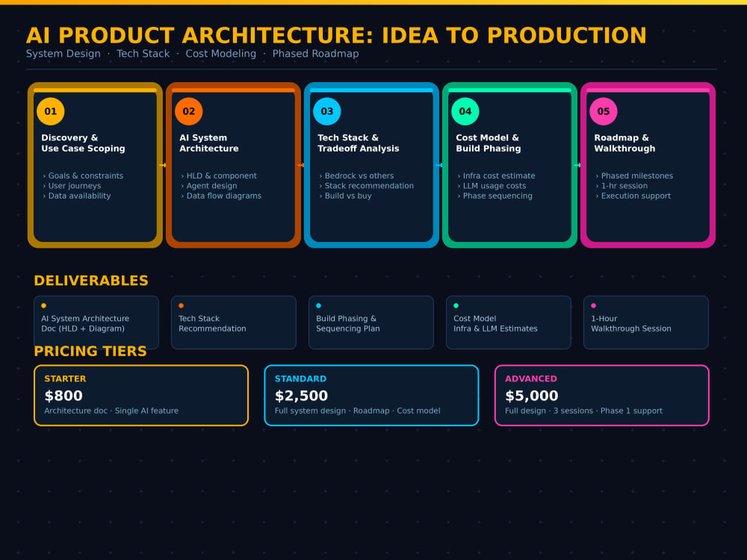Click the $800 price

(x=63, y=396)
